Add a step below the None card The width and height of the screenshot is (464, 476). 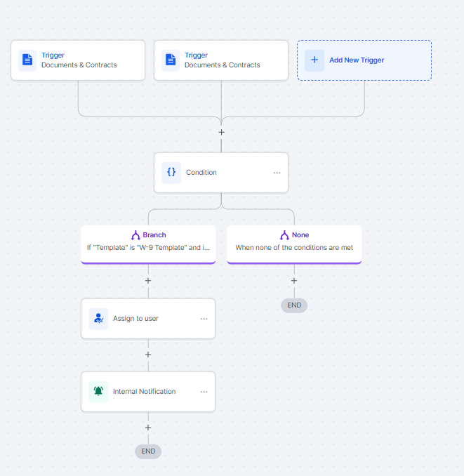pyautogui.click(x=294, y=281)
